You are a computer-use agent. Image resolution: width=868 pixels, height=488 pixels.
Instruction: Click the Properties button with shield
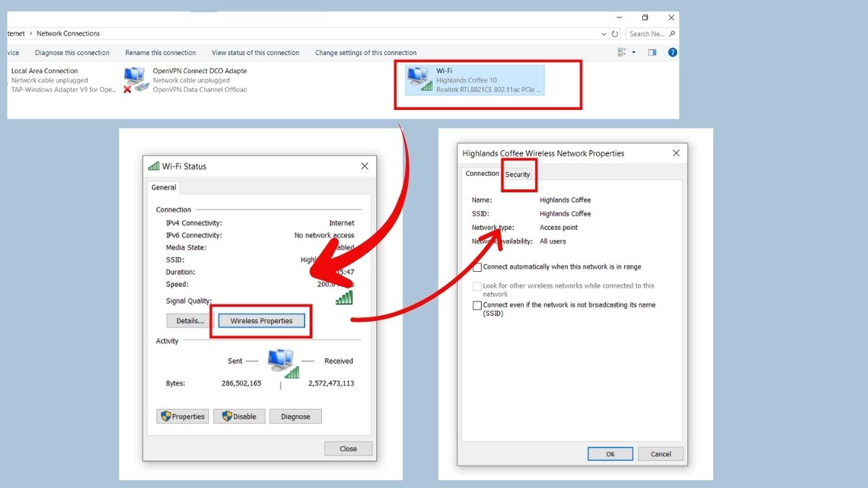(x=182, y=416)
